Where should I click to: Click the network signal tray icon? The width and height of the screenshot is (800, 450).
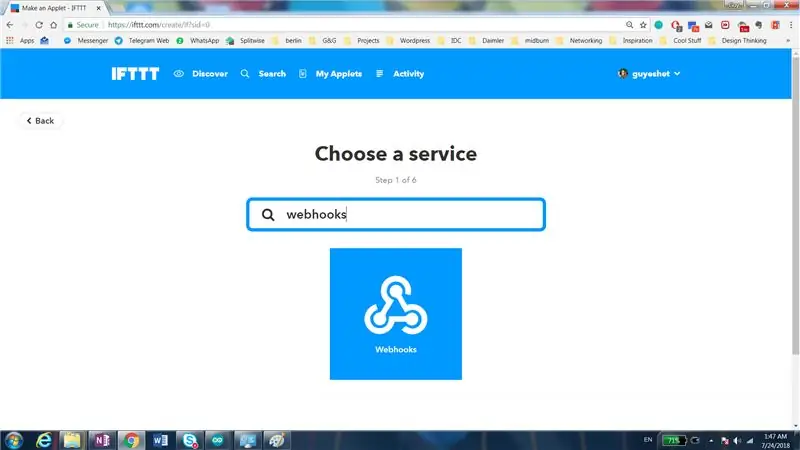tap(750, 440)
